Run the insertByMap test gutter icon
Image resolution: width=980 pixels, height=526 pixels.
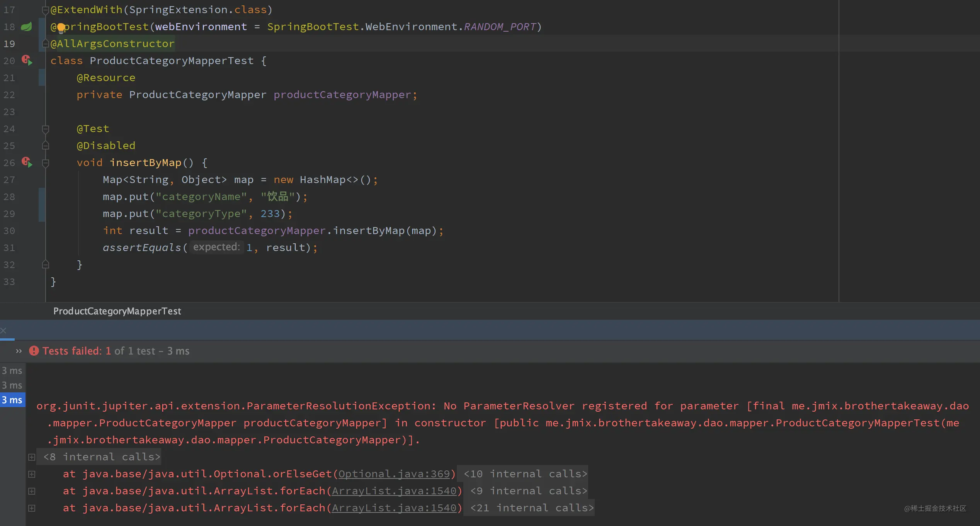(x=27, y=162)
